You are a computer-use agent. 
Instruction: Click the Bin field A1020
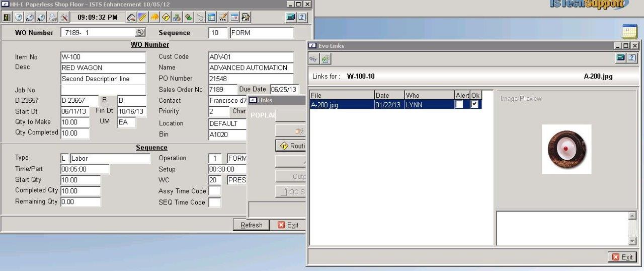coord(227,134)
